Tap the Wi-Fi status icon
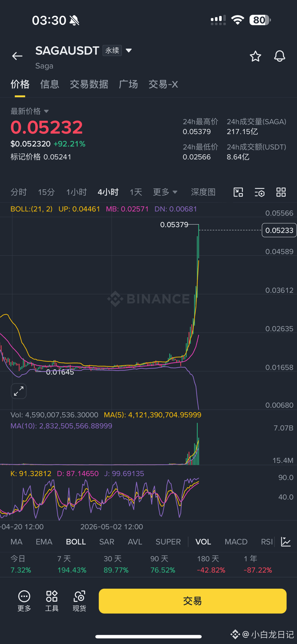The width and height of the screenshot is (297, 644). click(237, 20)
